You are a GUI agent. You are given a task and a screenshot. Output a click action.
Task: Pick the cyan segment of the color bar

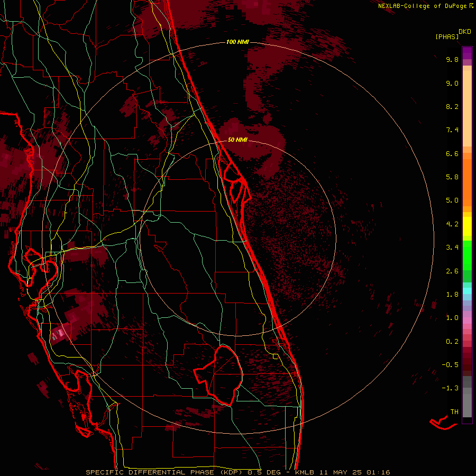(467, 291)
